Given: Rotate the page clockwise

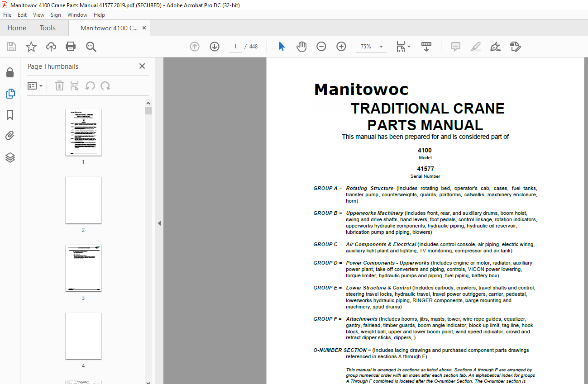Looking at the screenshot, I should point(105,85).
